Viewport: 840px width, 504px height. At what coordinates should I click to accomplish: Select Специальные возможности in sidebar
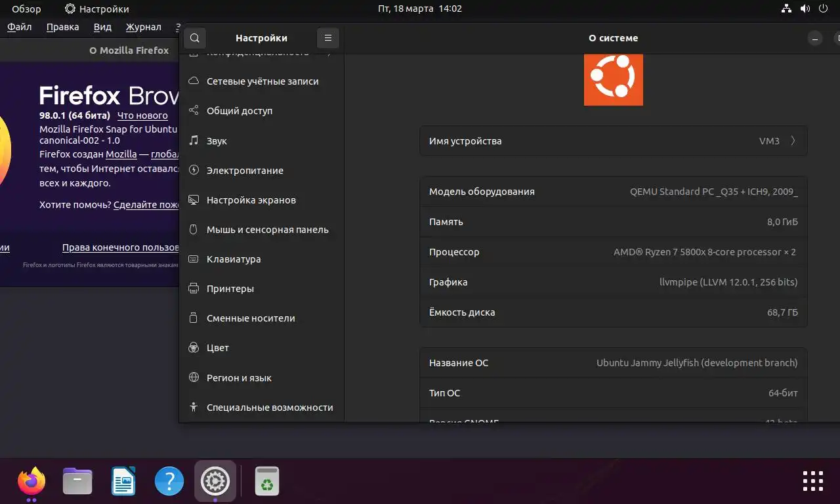click(x=261, y=407)
